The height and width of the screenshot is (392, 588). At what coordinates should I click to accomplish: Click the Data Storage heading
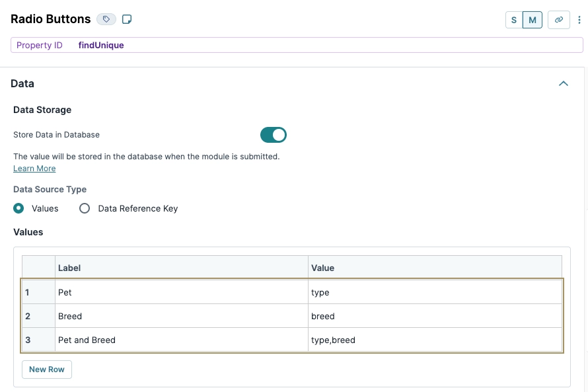pyautogui.click(x=42, y=110)
